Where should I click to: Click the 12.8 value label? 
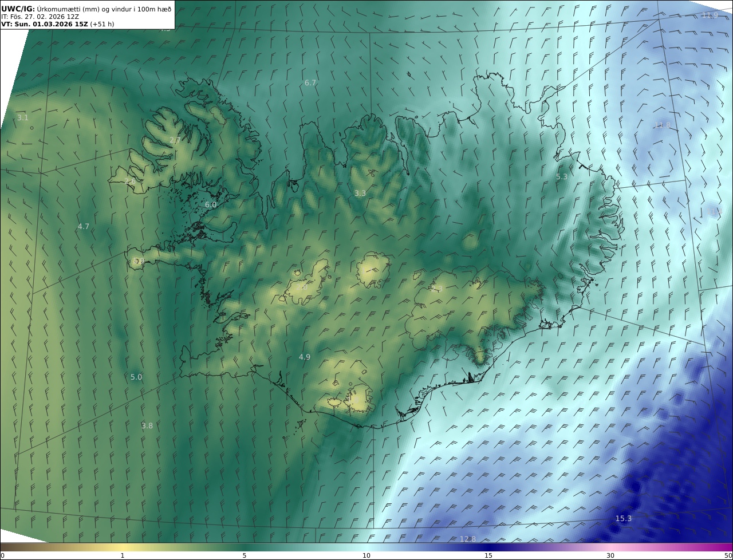[468, 539]
